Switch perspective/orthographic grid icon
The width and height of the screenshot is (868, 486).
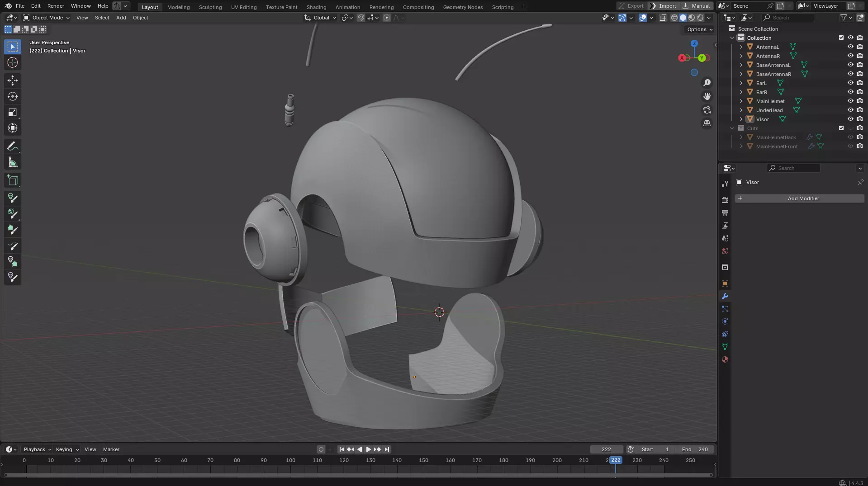click(x=707, y=123)
